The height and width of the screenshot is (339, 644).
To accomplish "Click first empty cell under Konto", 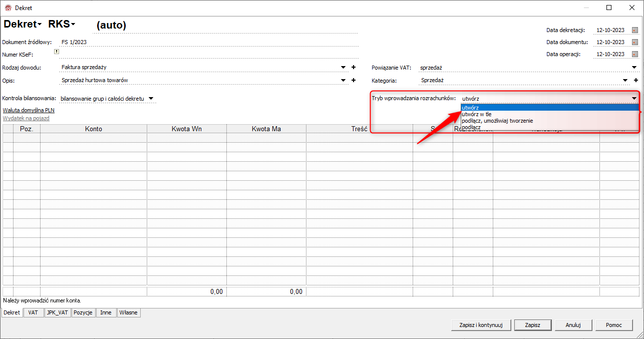I will point(94,138).
